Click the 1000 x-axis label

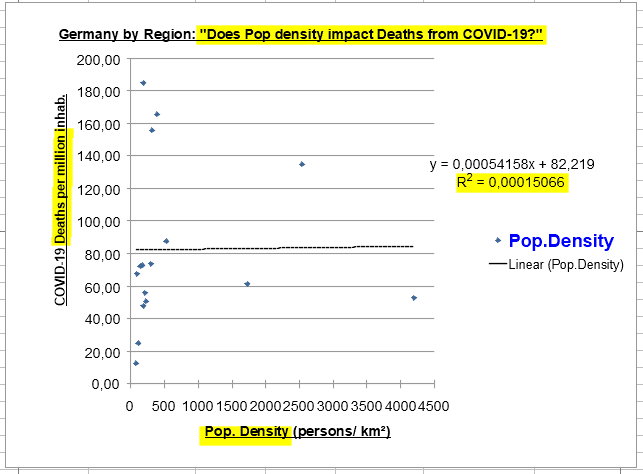pos(198,406)
